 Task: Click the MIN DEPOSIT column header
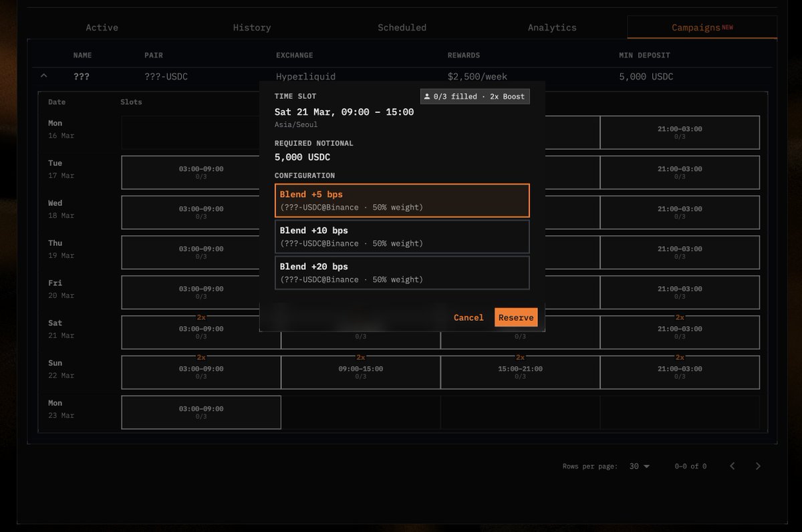pos(645,55)
